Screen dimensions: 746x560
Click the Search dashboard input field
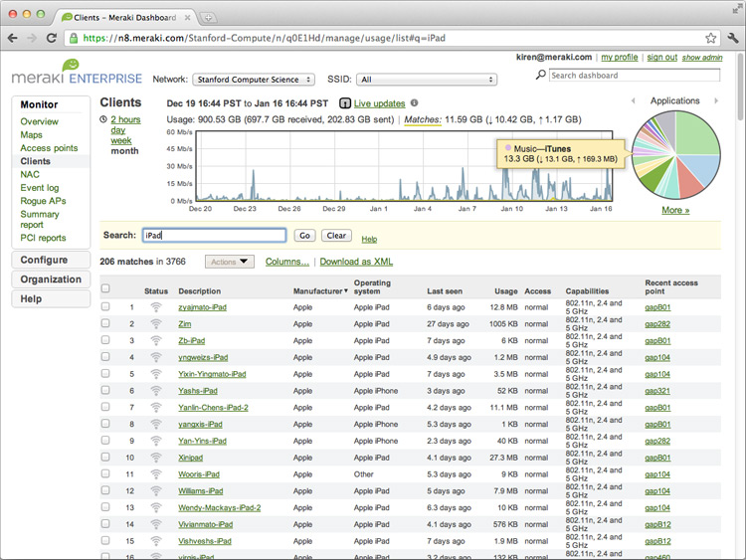pyautogui.click(x=635, y=76)
